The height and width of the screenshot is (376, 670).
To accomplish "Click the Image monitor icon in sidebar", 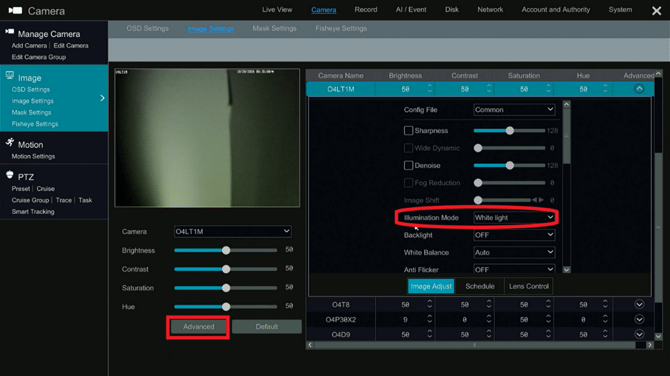I will [x=10, y=76].
